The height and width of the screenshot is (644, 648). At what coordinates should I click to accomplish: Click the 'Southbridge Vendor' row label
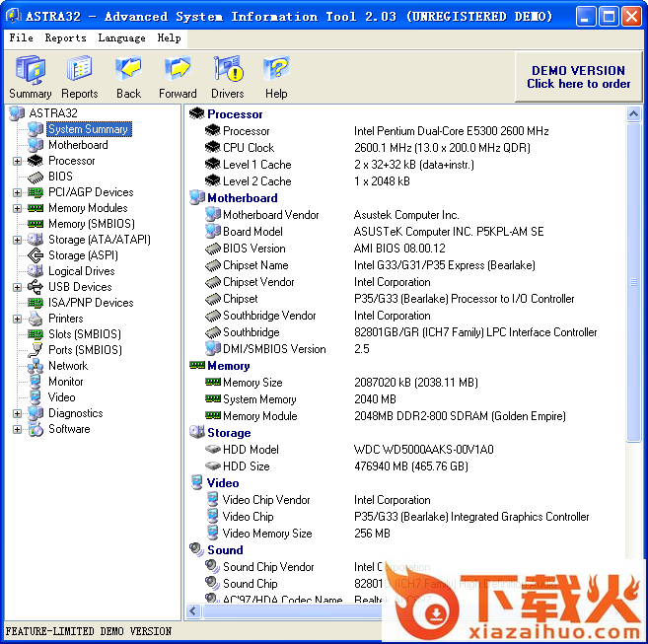[269, 316]
